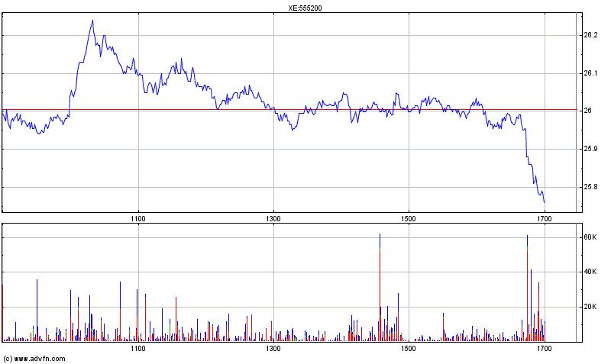Click the 26.2 price axis label
This screenshot has width=611, height=364.
click(x=590, y=35)
